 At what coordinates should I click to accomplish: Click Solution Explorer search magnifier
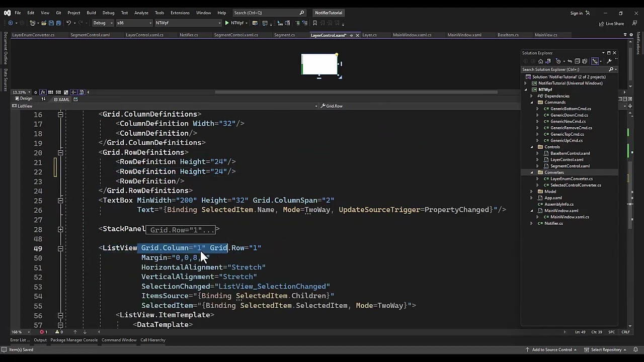(x=611, y=69)
